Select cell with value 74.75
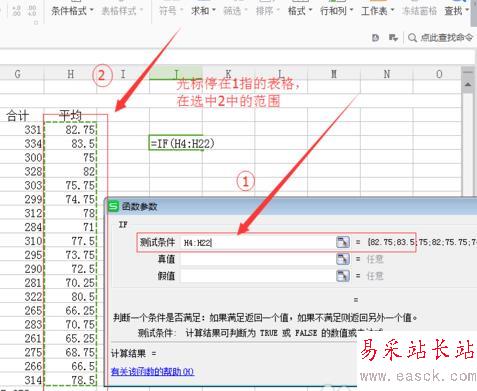 [70, 199]
